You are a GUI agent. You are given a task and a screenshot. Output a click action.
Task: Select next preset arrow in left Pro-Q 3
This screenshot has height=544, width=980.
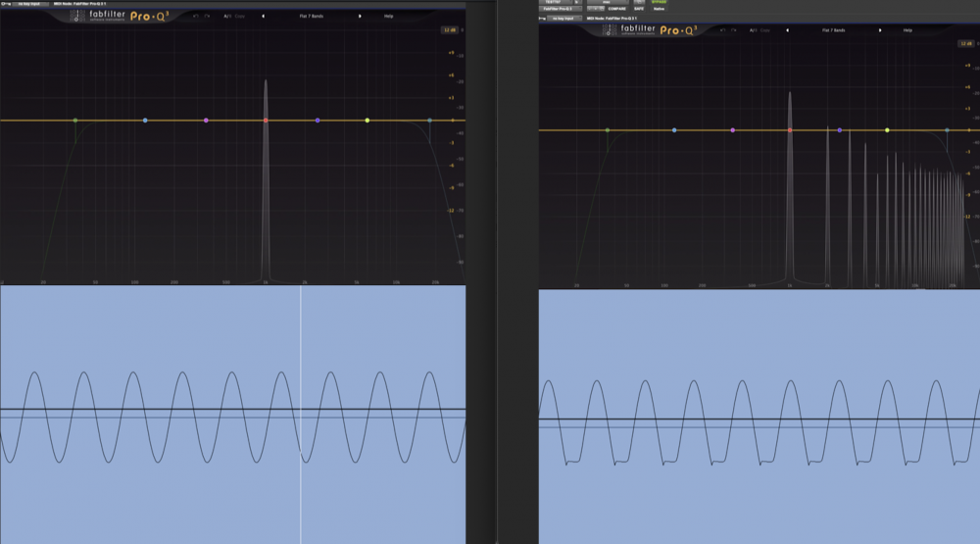point(360,16)
